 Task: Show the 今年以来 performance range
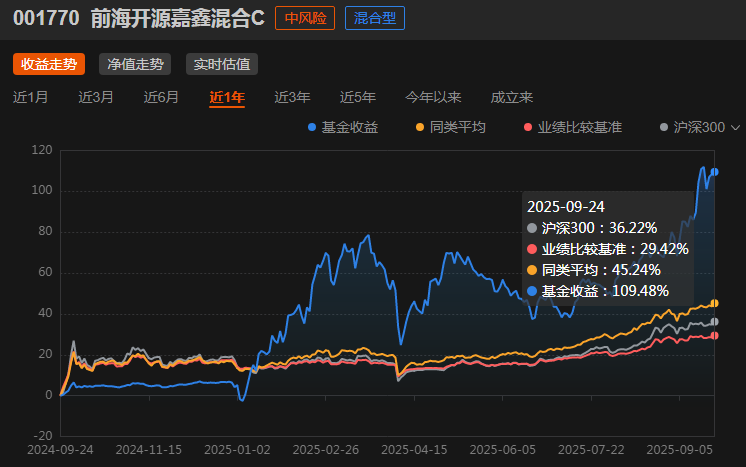(x=433, y=97)
